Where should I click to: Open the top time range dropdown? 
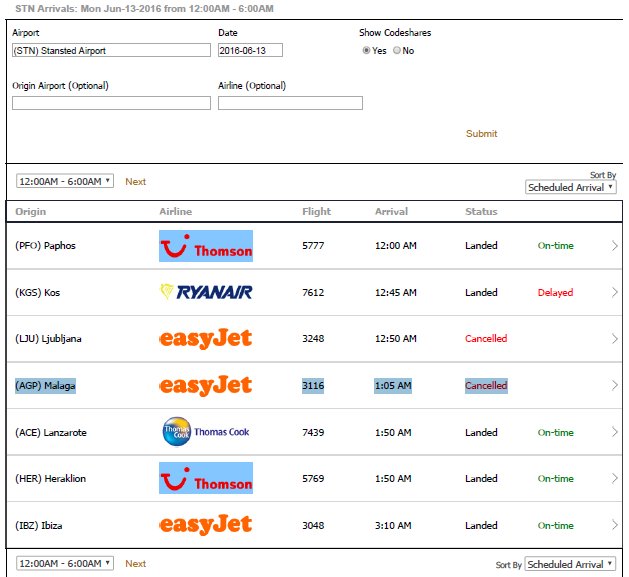click(65, 181)
